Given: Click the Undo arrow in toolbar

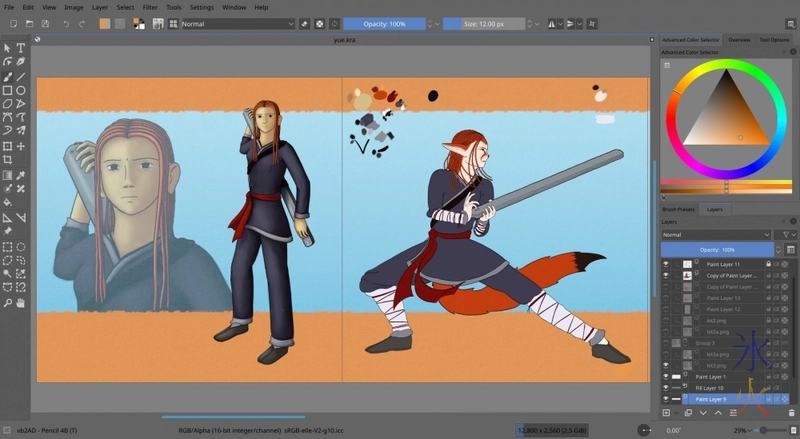Looking at the screenshot, I should [x=66, y=22].
